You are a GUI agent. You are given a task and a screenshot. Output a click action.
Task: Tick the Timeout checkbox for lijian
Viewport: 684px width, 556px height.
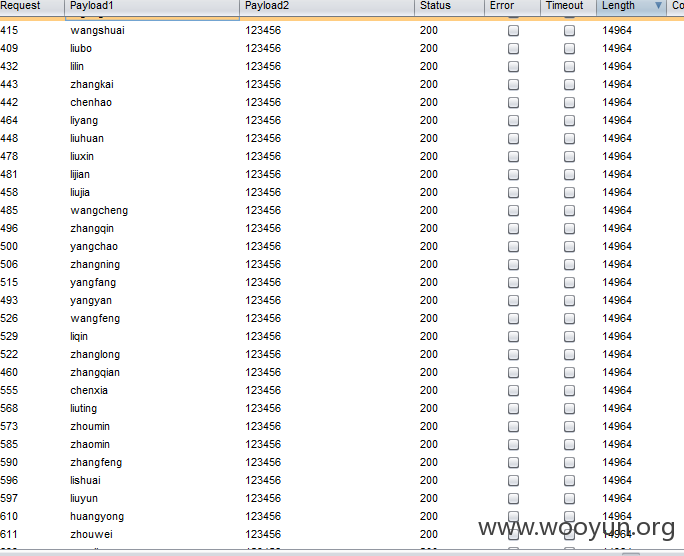[x=569, y=174]
